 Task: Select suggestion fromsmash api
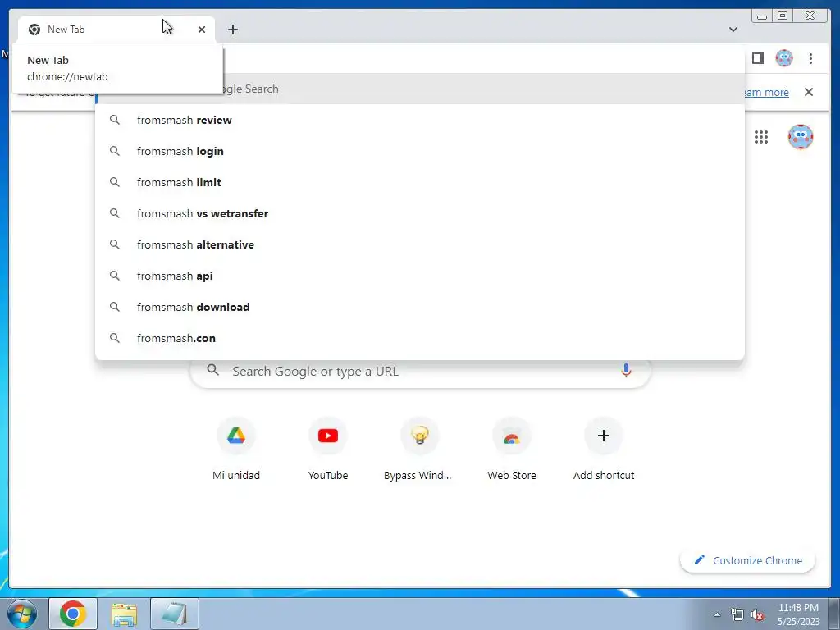pos(419,276)
